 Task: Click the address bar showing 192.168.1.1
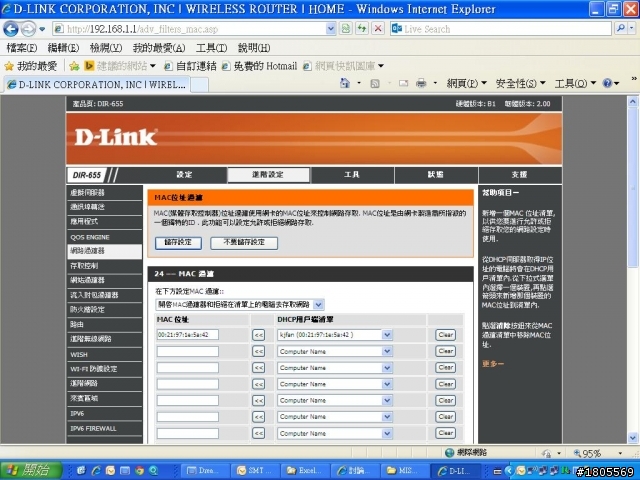coord(190,29)
